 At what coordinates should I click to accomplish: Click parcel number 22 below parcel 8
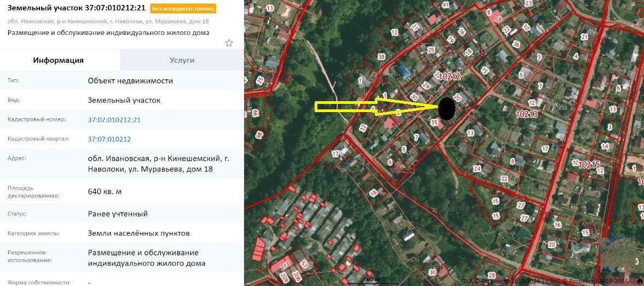point(504,178)
